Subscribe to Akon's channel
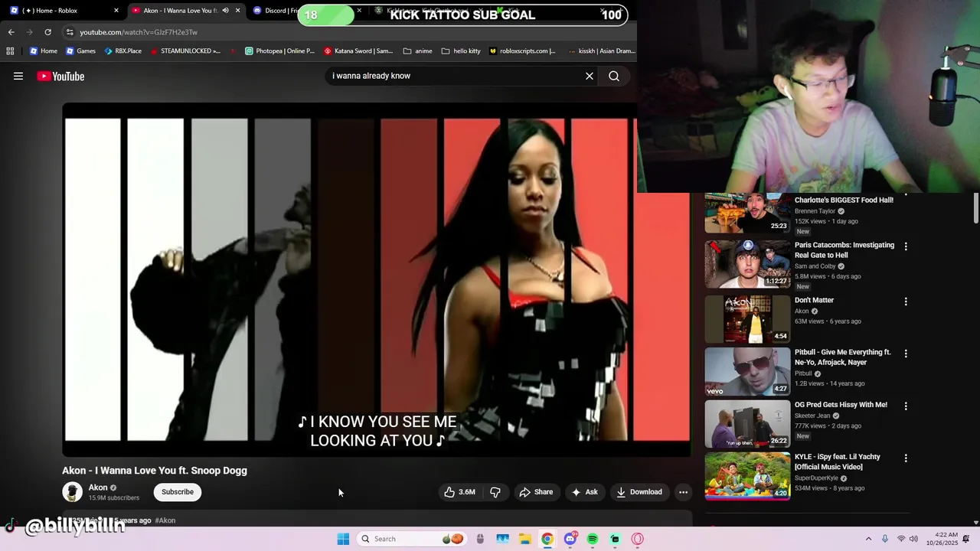The image size is (980, 551). click(x=178, y=492)
